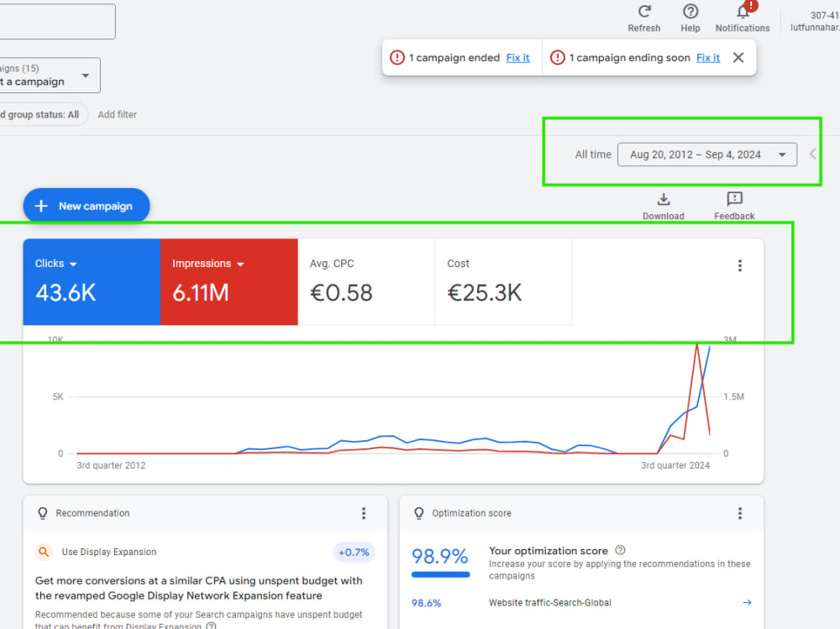Click the search box at top left
This screenshot has height=629, width=840.
coord(57,22)
